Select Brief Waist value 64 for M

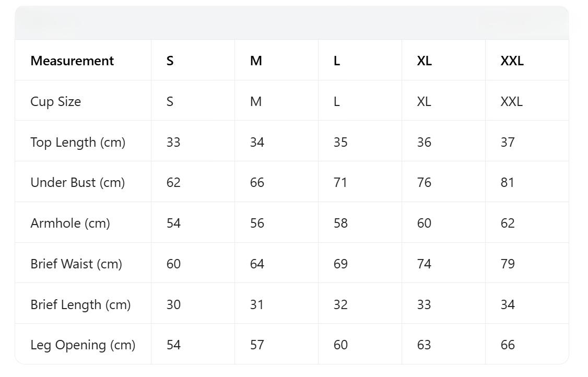257,264
